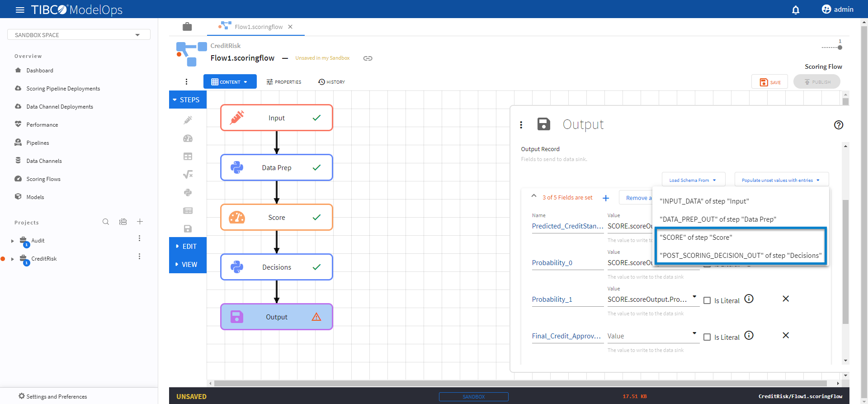Viewport: 868px width, 404px height.
Task: Expand the View section
Action: 188,265
